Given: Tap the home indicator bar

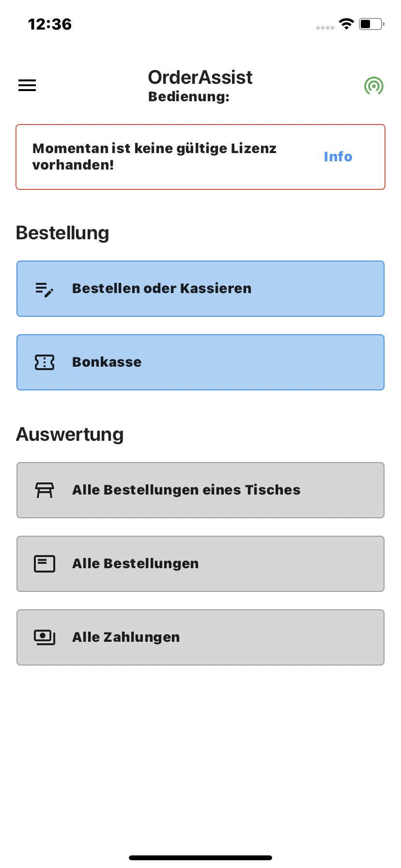Looking at the screenshot, I should coord(200,858).
